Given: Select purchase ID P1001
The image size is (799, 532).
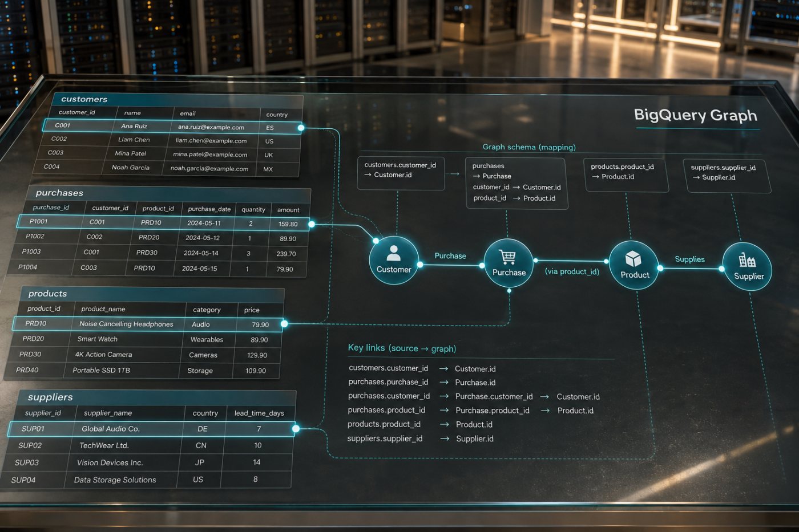Looking at the screenshot, I should pyautogui.click(x=39, y=221).
